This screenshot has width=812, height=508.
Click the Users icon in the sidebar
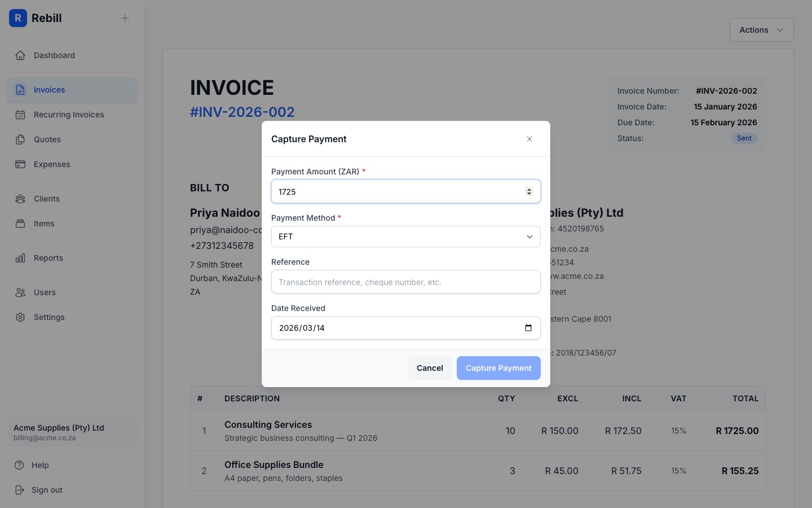(x=20, y=292)
